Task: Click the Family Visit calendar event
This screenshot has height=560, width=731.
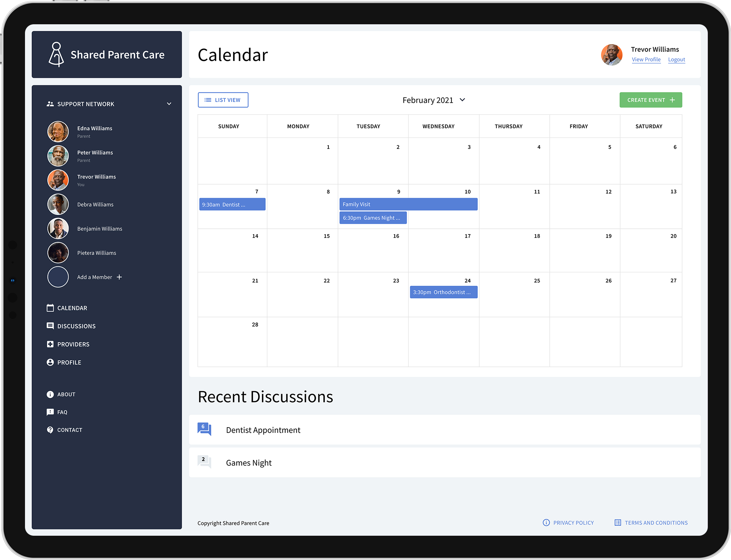Action: point(408,203)
